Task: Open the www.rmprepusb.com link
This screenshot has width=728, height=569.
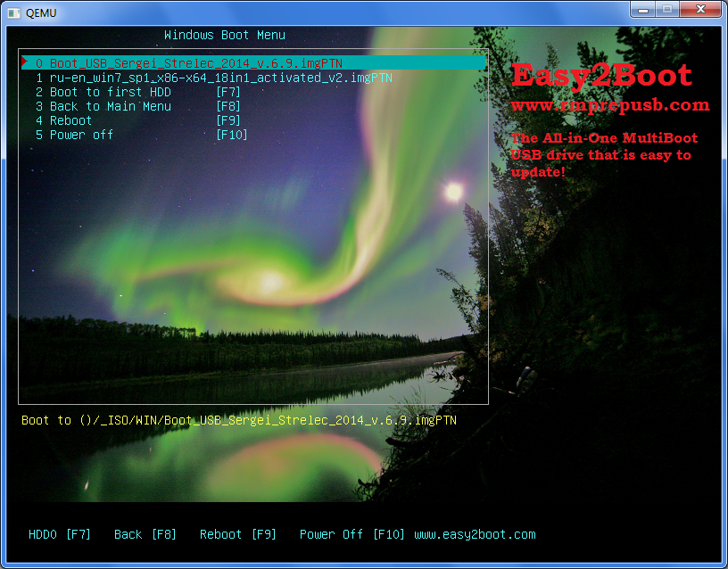Action: (609, 105)
